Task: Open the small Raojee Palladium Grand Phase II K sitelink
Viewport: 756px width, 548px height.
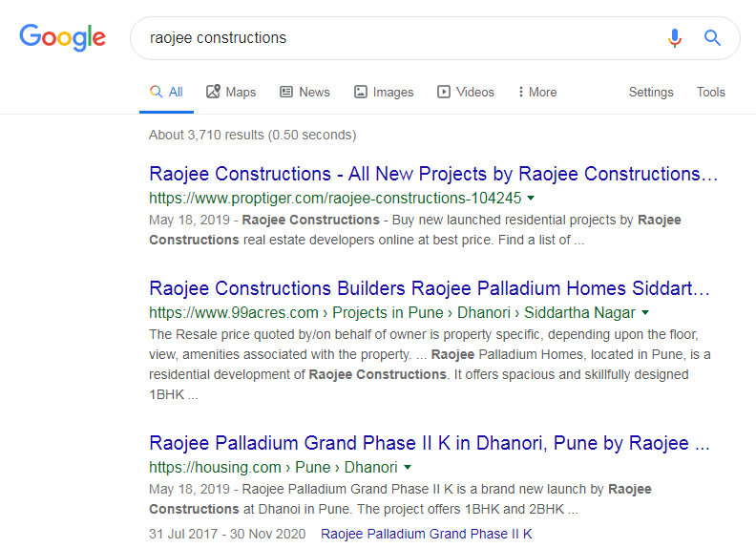Action: (x=427, y=534)
